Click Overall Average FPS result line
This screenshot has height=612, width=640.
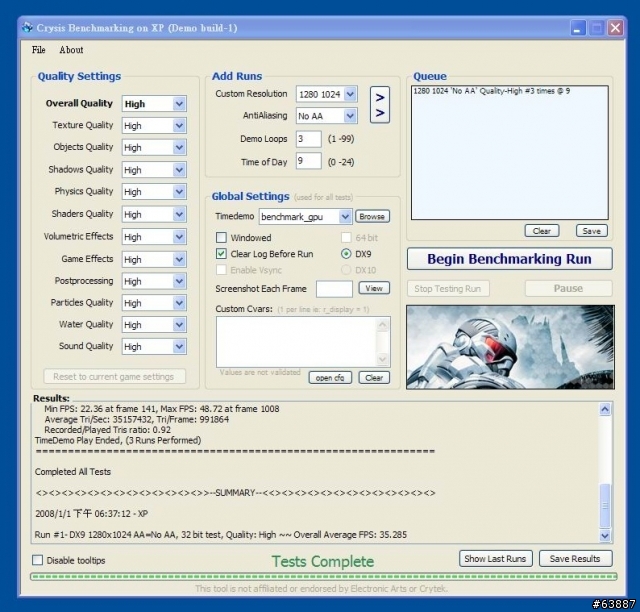pos(221,534)
